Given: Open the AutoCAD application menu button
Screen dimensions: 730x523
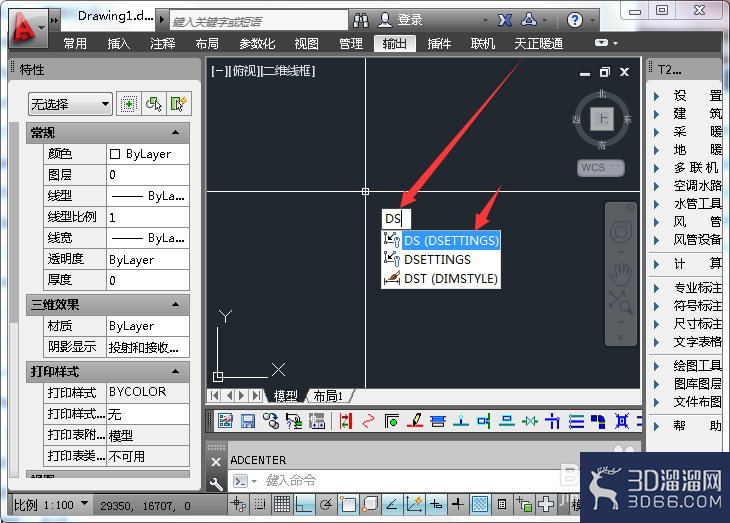Looking at the screenshot, I should (x=27, y=27).
